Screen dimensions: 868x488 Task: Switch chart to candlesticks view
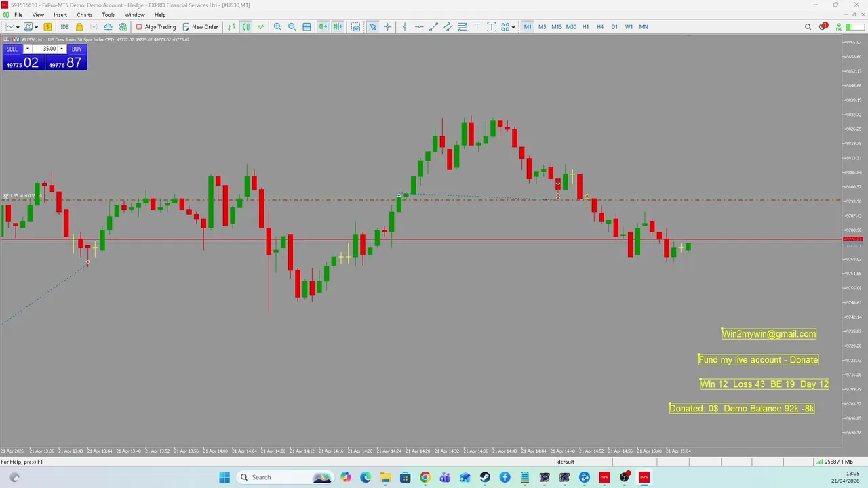pos(246,27)
